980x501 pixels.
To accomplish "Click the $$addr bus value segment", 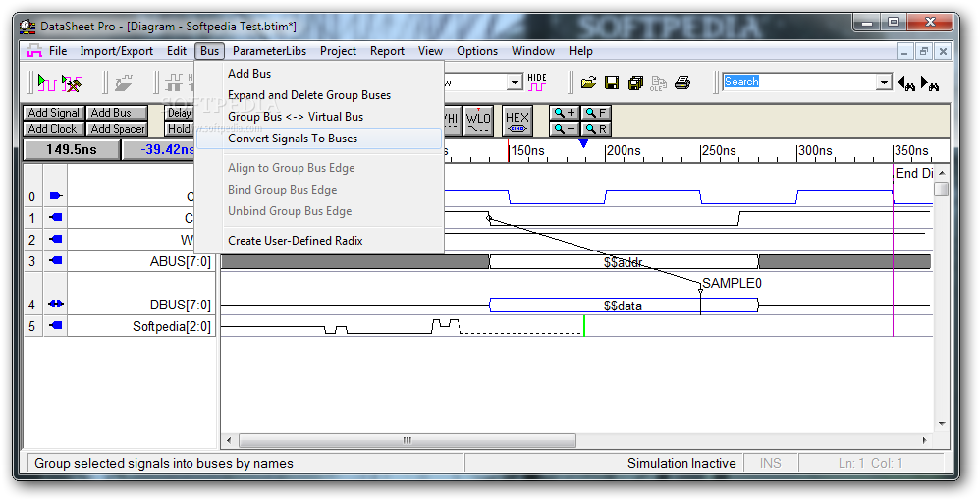I will 624,262.
